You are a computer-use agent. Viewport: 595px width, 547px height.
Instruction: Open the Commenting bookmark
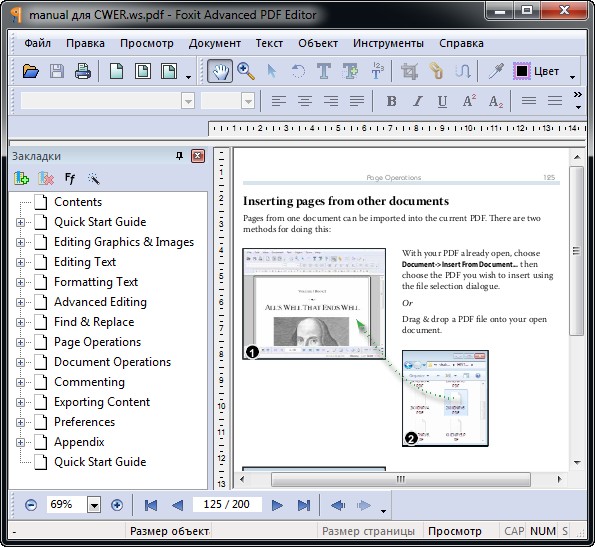pos(89,382)
